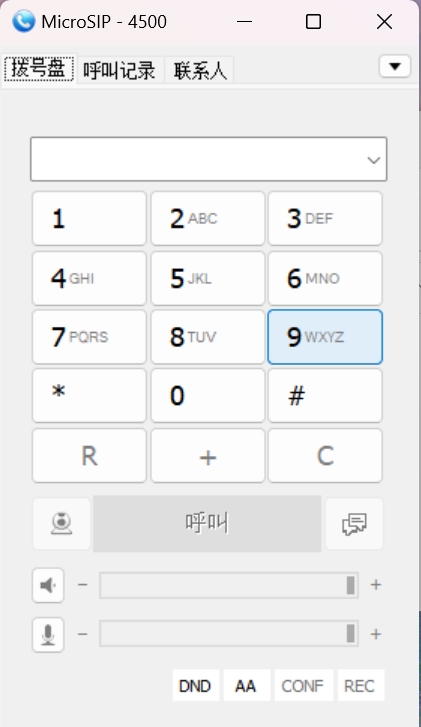Screen dimensions: 421x727
Task: Toggle REC call recording
Action: pos(360,686)
